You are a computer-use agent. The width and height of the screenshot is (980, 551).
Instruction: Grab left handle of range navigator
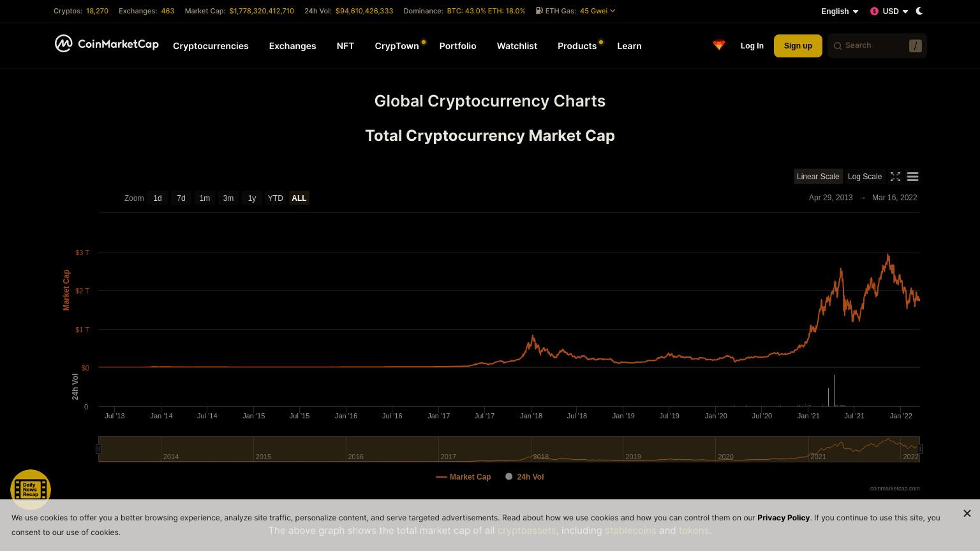pyautogui.click(x=98, y=449)
